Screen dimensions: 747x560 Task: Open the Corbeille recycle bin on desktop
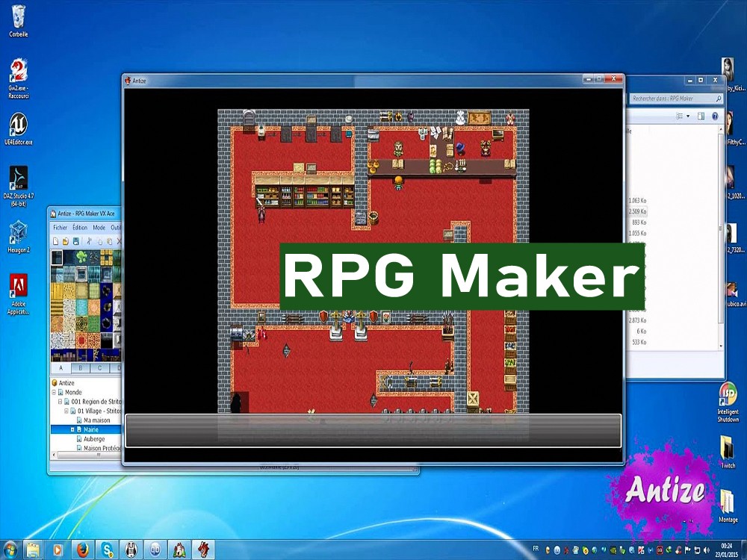tap(18, 21)
